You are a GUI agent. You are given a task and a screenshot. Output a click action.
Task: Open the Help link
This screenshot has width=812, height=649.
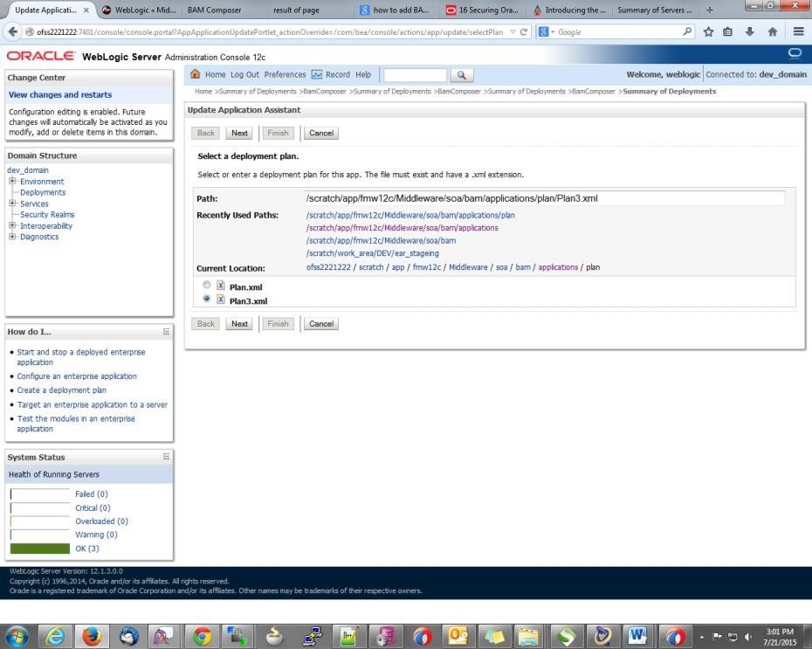(x=363, y=74)
